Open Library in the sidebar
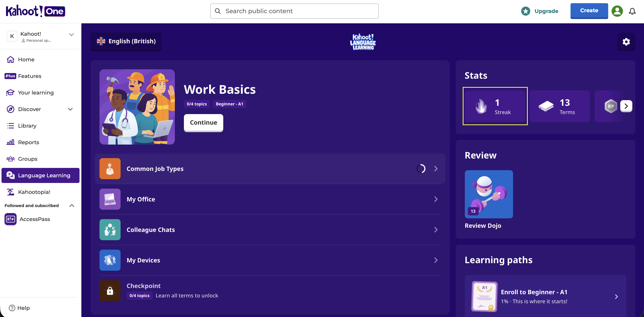This screenshot has height=317, width=644. 41,126
